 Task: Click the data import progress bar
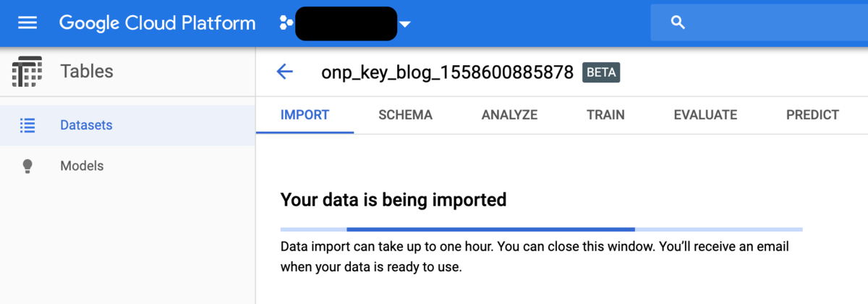tap(541, 229)
